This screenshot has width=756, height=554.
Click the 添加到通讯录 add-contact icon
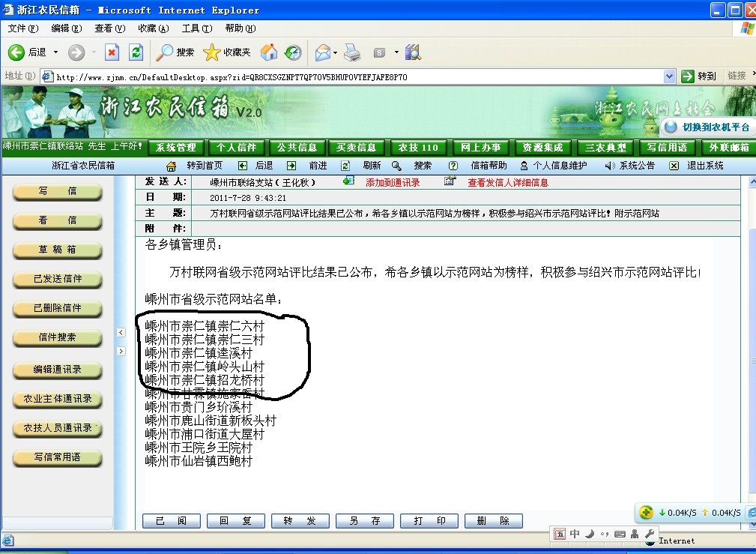tap(347, 181)
